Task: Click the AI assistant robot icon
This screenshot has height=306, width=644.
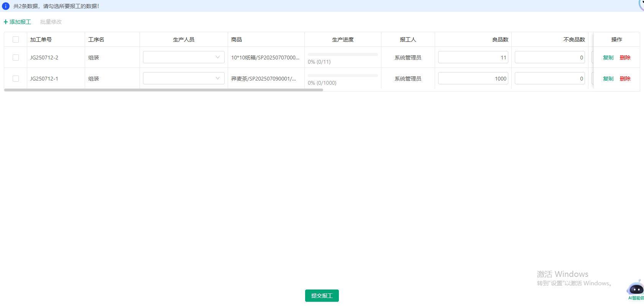Action: point(636,290)
